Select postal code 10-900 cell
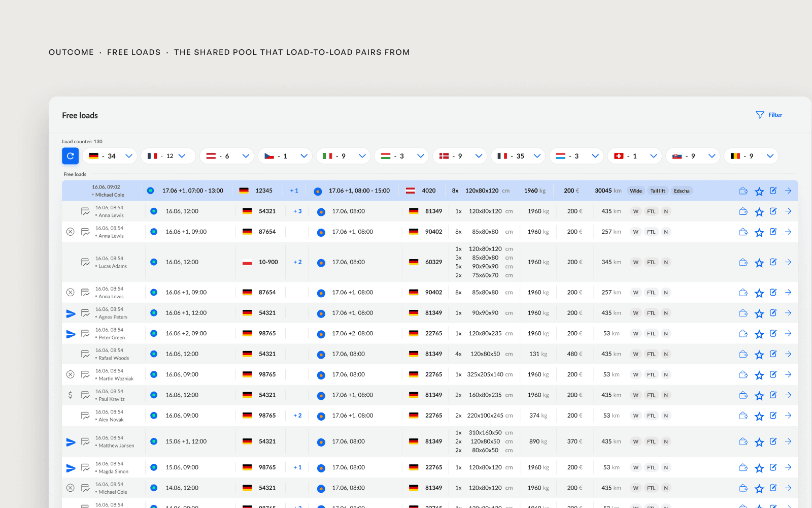Image resolution: width=812 pixels, height=508 pixels. coord(268,262)
